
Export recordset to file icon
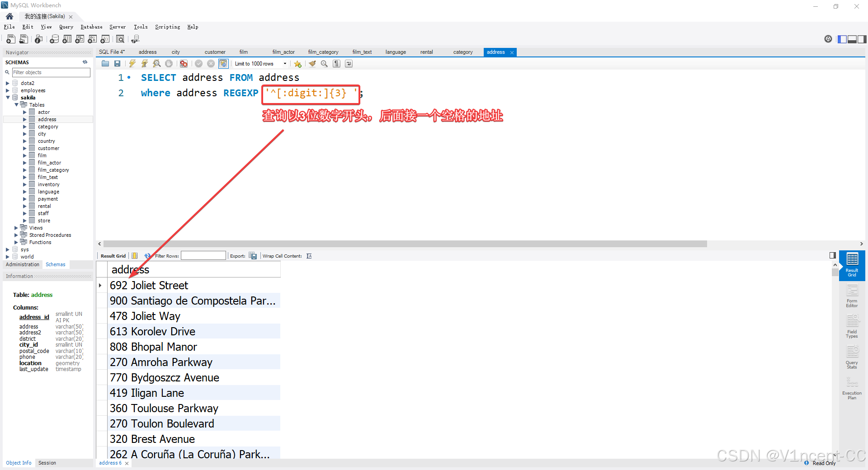pyautogui.click(x=253, y=256)
